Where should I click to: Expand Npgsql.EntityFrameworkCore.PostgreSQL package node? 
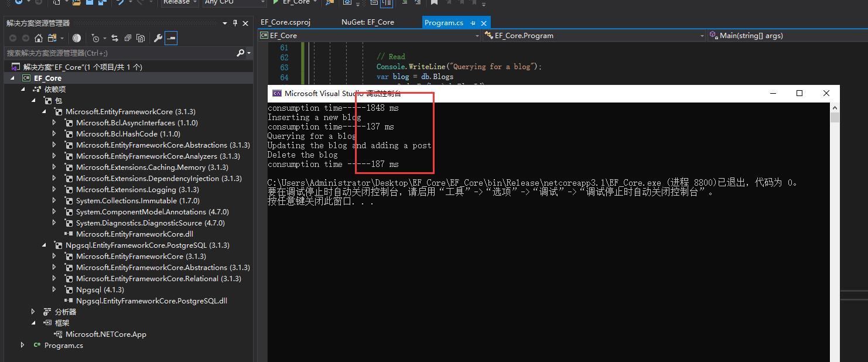pos(45,245)
